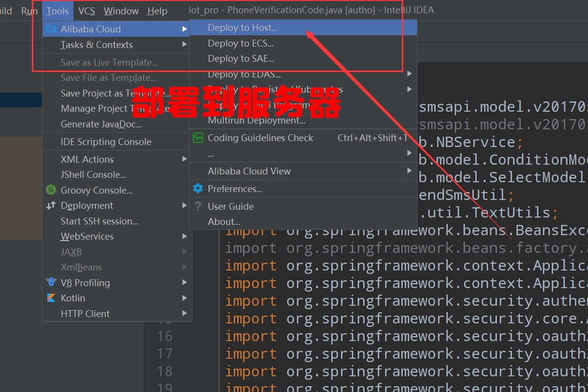This screenshot has width=588, height=392.
Task: Choose Deploy to Host
Action: coord(303,28)
